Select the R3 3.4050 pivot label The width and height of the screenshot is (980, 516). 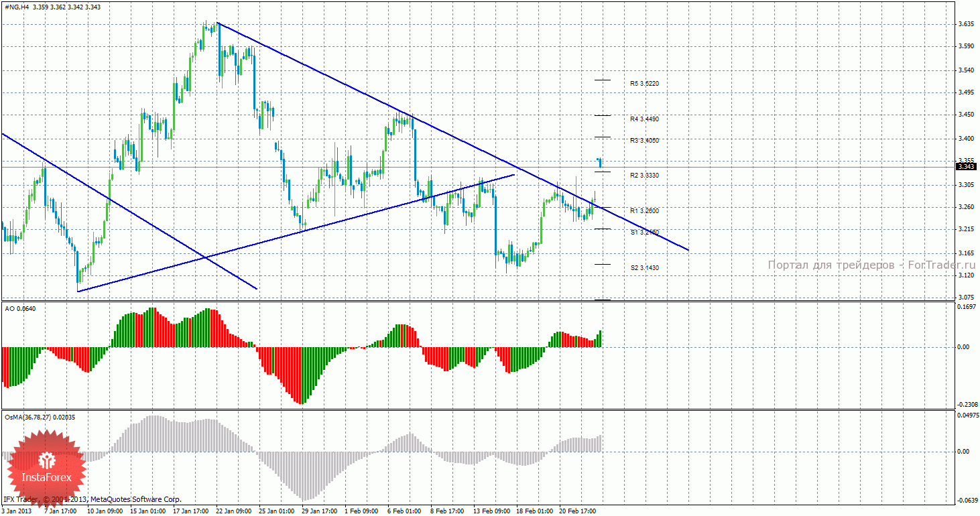point(644,140)
